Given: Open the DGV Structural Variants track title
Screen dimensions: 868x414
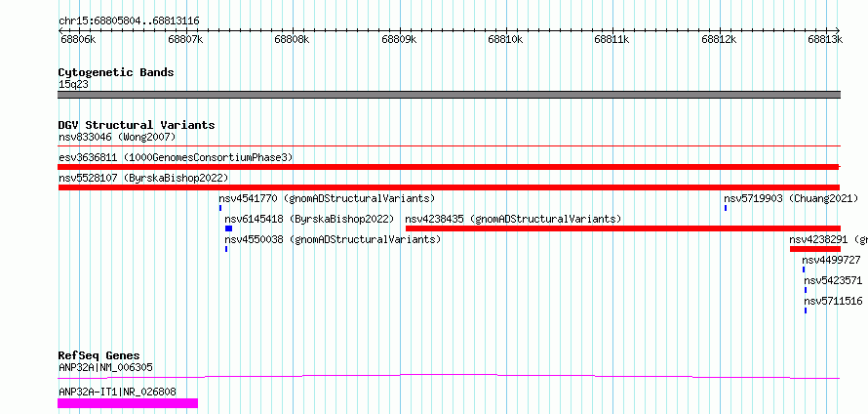Looking at the screenshot, I should (137, 125).
